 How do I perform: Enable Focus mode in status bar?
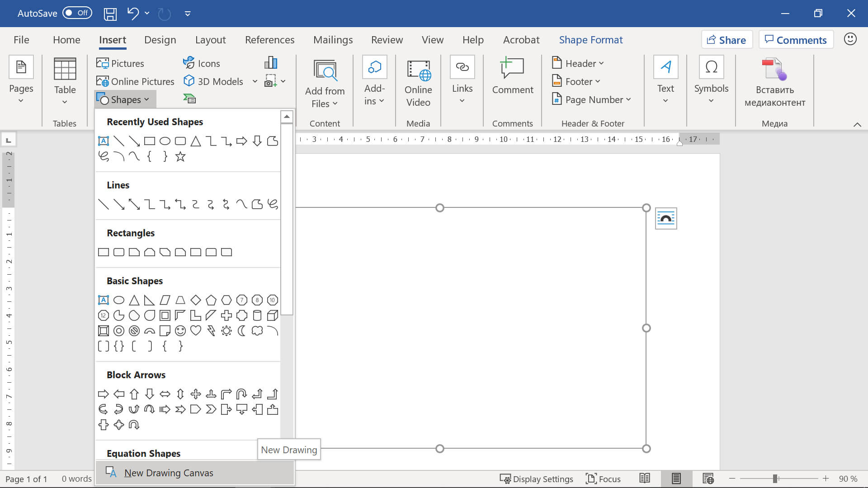point(603,479)
